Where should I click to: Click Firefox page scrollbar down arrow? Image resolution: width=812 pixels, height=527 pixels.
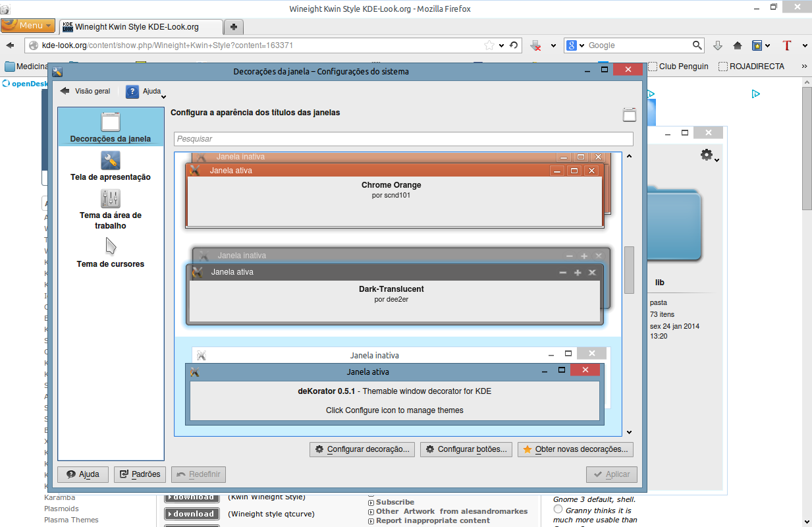tap(807, 521)
